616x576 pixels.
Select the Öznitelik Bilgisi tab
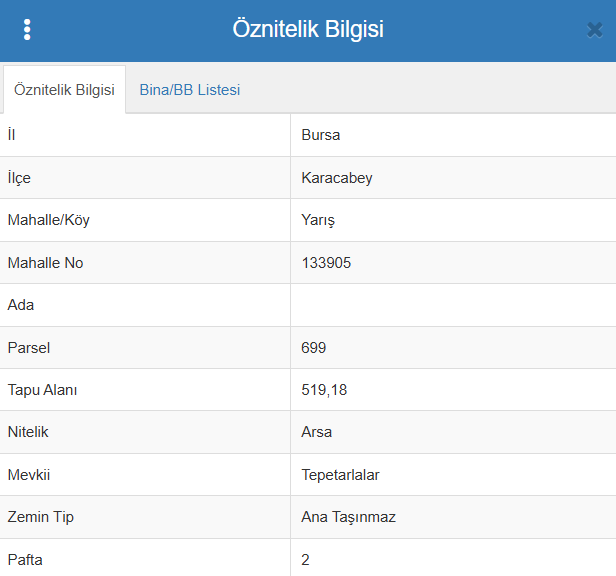coord(64,90)
